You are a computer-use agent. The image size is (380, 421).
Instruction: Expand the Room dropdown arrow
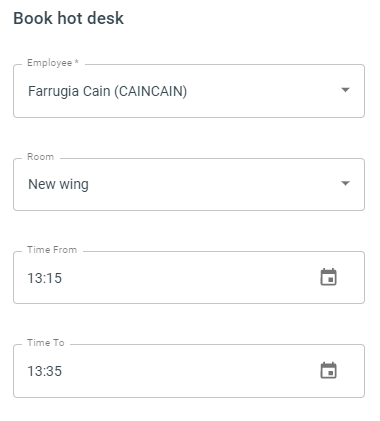tap(345, 183)
